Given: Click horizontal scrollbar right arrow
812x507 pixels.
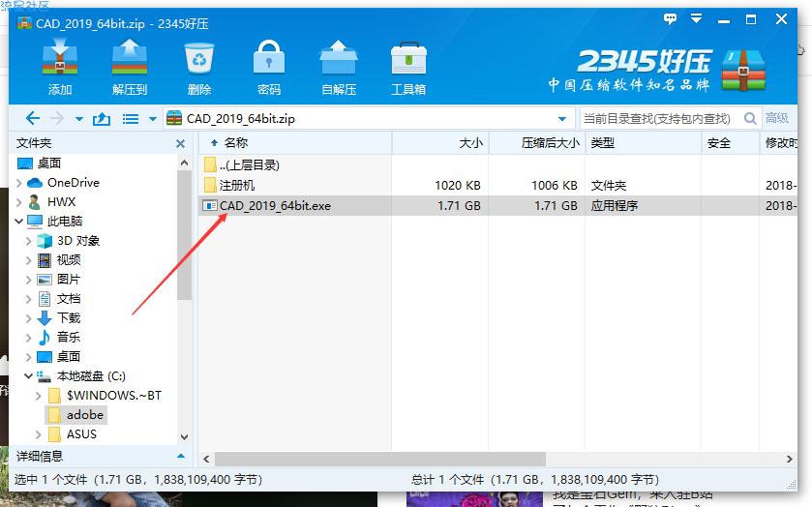Looking at the screenshot, I should click(789, 459).
